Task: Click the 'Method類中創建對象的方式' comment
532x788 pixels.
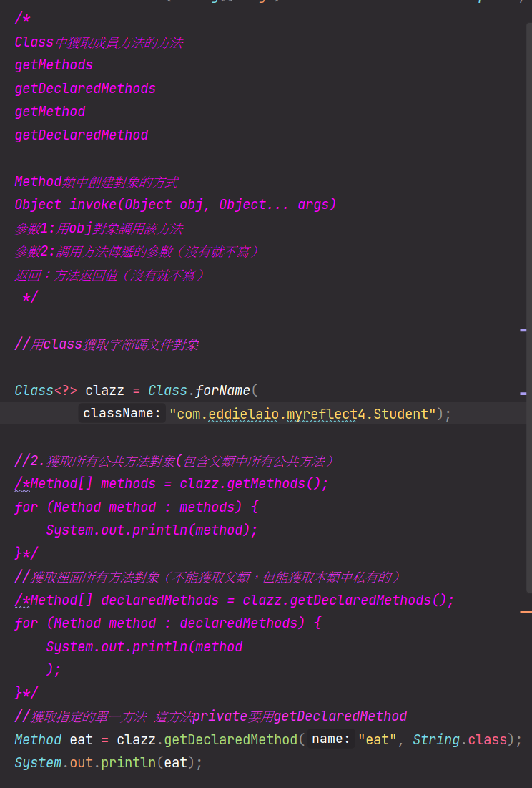Action: coord(97,181)
